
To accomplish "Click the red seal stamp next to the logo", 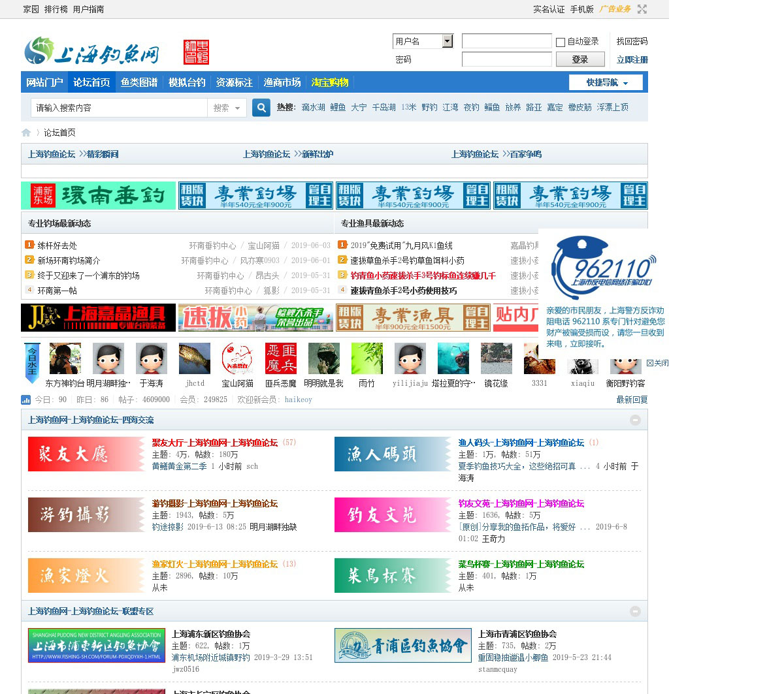I will [197, 52].
